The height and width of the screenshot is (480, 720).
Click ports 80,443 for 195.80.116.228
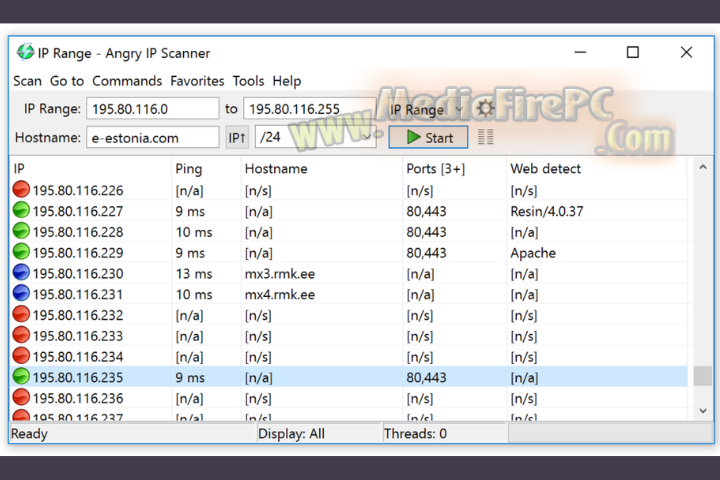[426, 232]
